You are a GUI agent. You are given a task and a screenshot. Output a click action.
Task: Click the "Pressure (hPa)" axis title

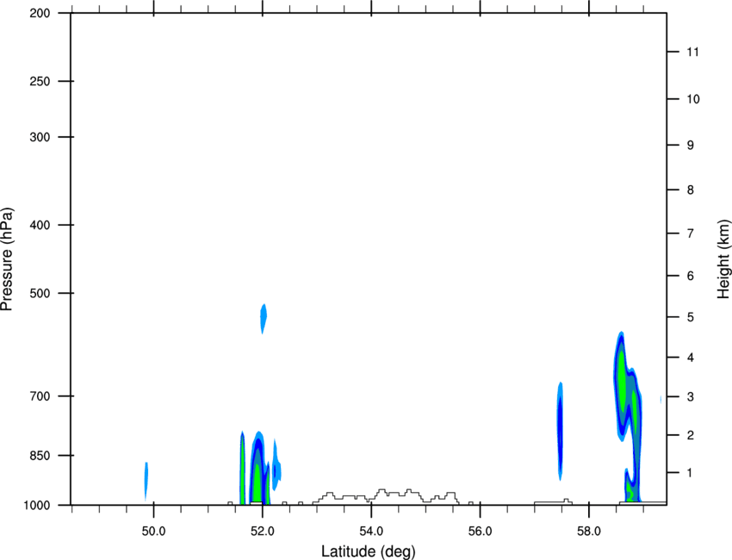click(x=7, y=259)
